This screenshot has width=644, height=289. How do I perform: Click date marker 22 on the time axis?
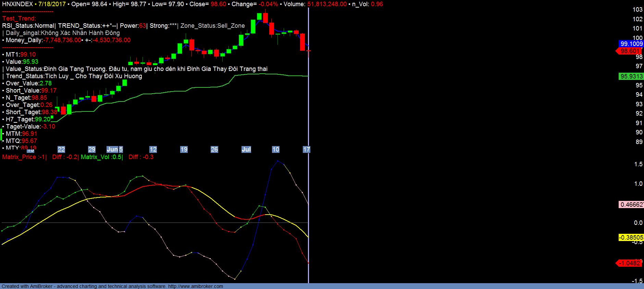[61, 149]
